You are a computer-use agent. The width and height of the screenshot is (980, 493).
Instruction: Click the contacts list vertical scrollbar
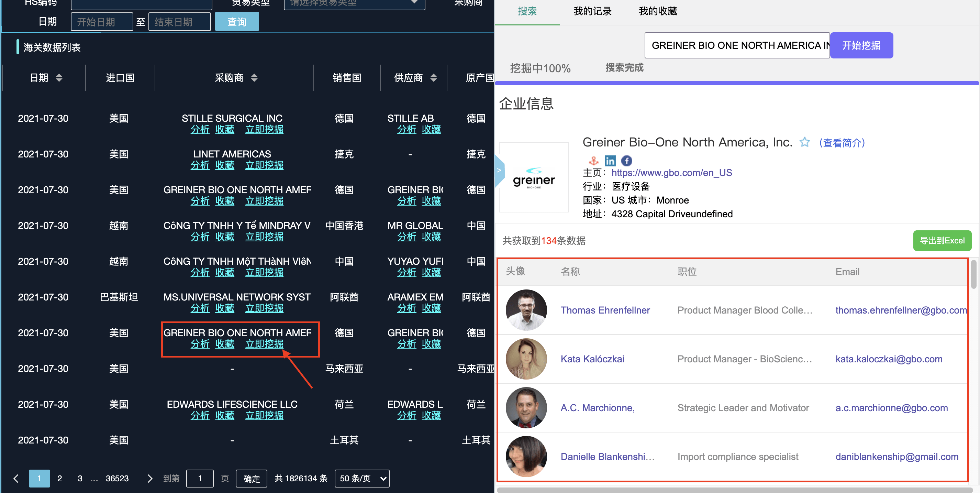pyautogui.click(x=973, y=274)
